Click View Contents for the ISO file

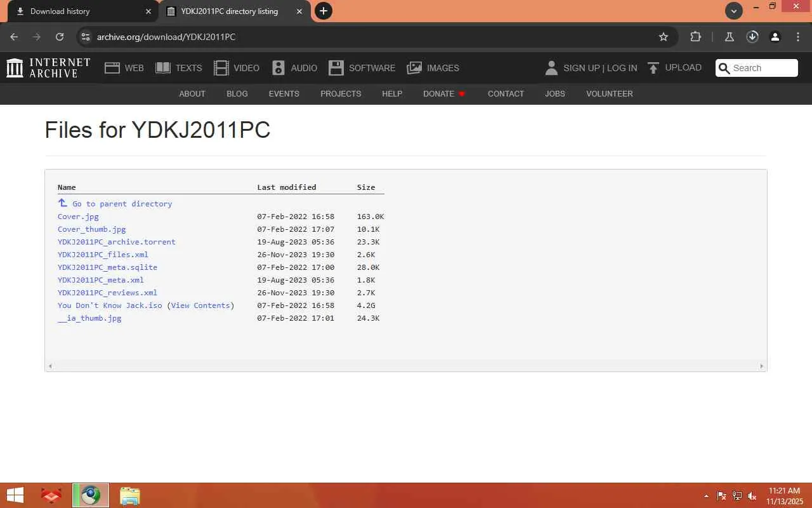200,305
